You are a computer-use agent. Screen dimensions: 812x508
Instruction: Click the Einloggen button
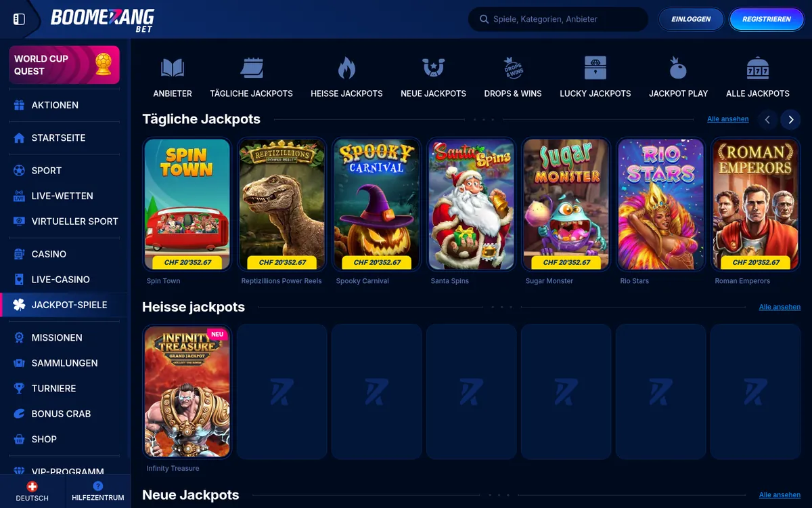691,19
